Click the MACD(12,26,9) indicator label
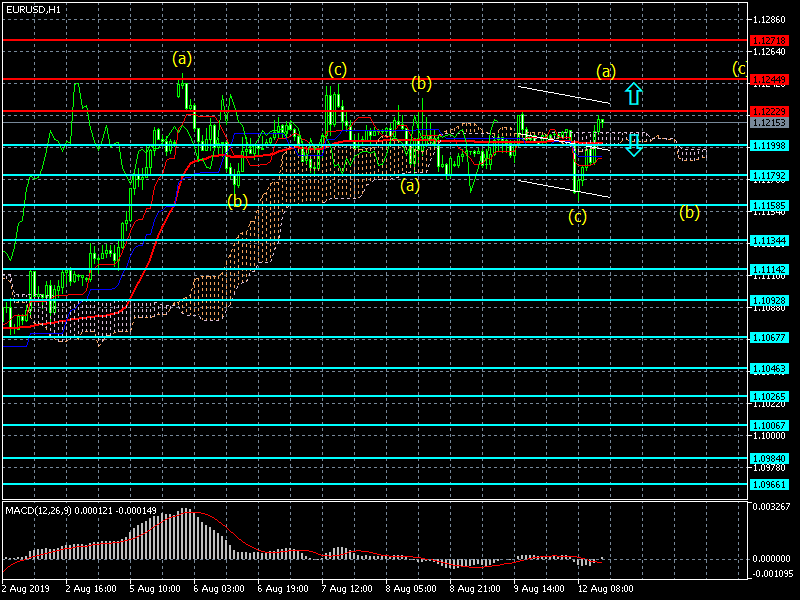 (x=70, y=511)
